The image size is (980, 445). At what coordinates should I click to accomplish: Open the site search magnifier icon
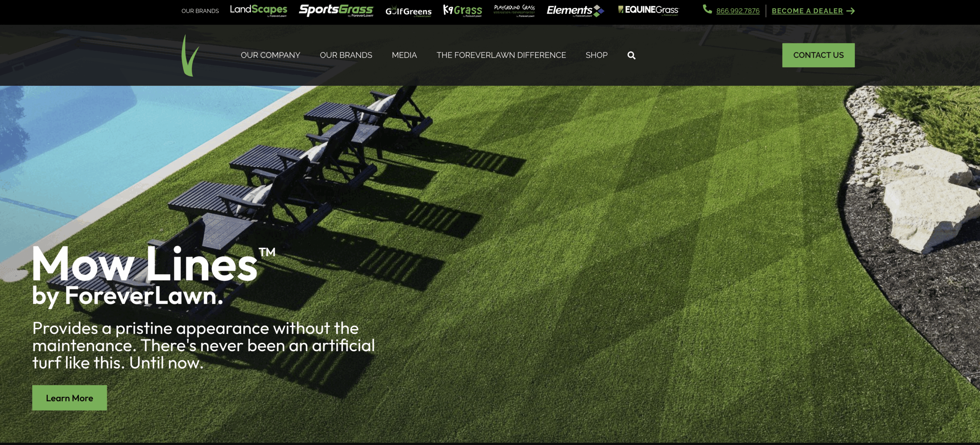(x=631, y=56)
